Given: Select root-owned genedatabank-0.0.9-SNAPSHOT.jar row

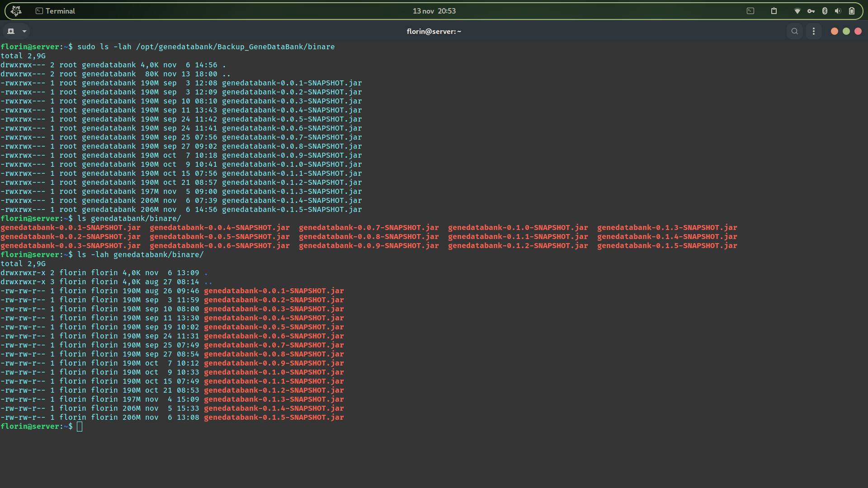Looking at the screenshot, I should click(x=181, y=155).
